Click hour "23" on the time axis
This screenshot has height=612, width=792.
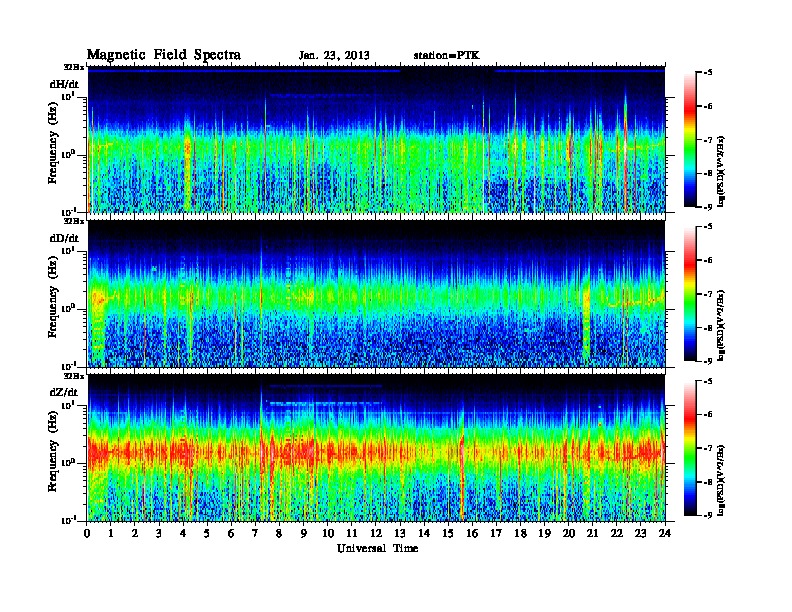[x=640, y=533]
